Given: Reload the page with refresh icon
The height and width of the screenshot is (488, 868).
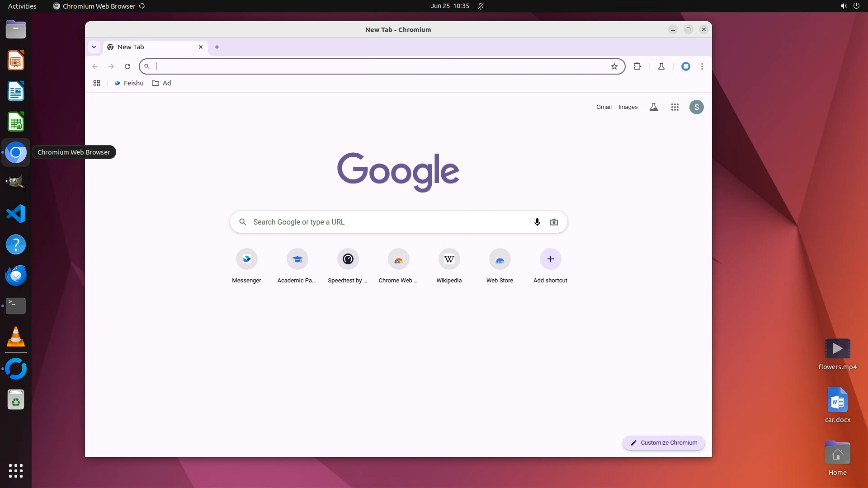Looking at the screenshot, I should point(127,66).
